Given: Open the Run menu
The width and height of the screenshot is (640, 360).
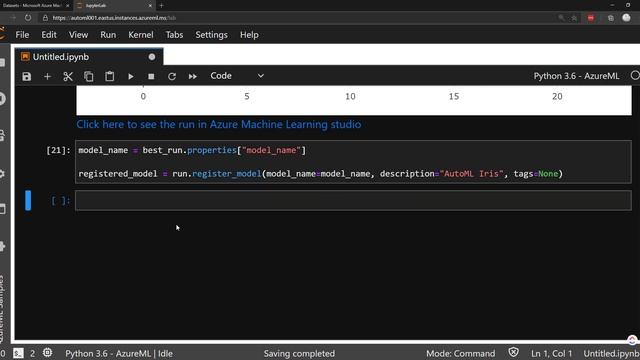Looking at the screenshot, I should tap(108, 35).
